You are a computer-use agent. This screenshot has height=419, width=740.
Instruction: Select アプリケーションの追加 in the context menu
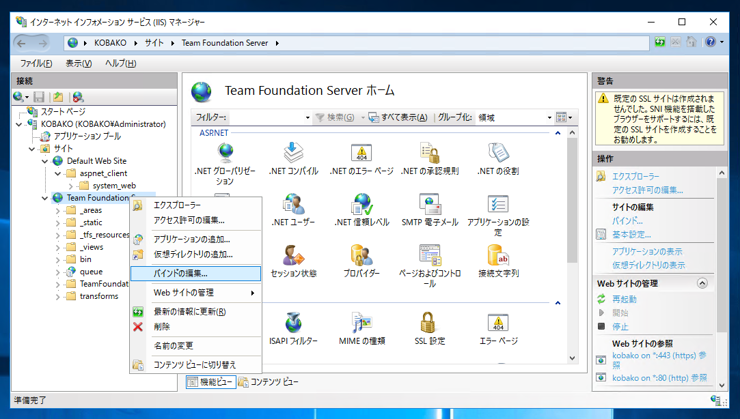point(195,239)
